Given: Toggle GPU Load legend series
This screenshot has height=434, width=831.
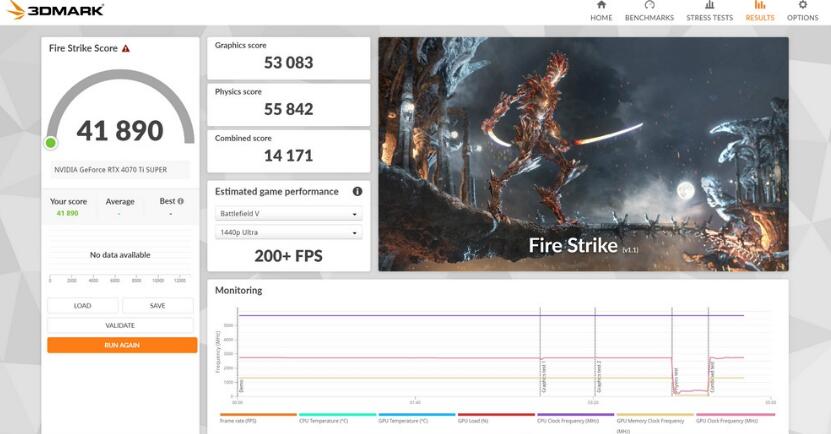Looking at the screenshot, I should pyautogui.click(x=496, y=418).
